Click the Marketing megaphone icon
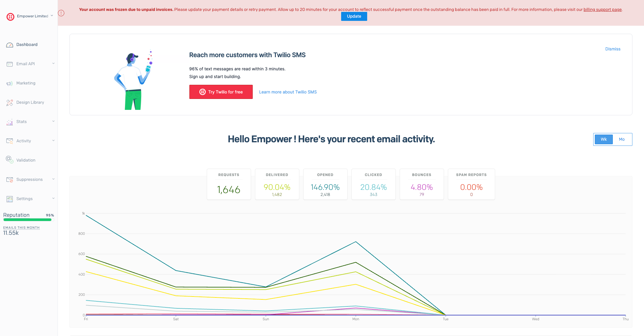This screenshot has height=336, width=644. 10,84
